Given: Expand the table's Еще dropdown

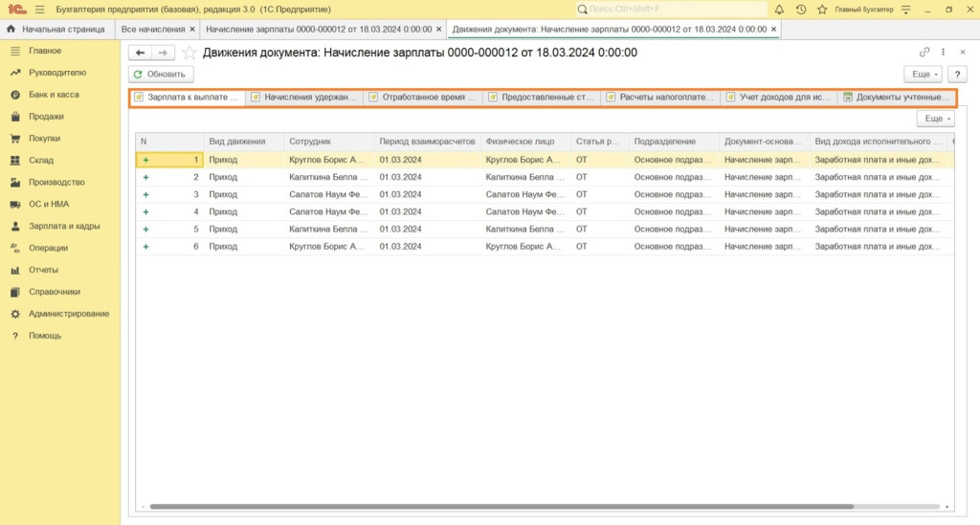Looking at the screenshot, I should [x=935, y=119].
